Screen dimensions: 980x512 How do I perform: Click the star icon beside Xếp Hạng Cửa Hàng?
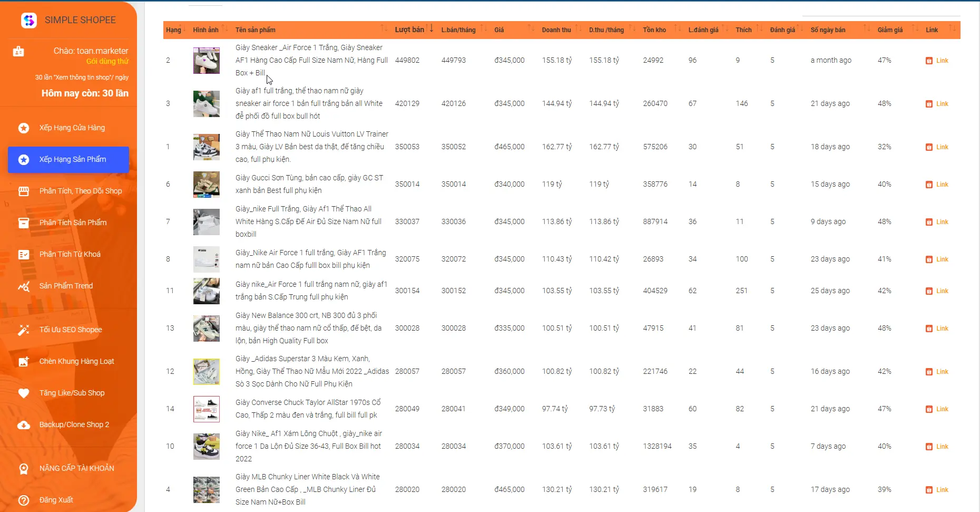(24, 128)
